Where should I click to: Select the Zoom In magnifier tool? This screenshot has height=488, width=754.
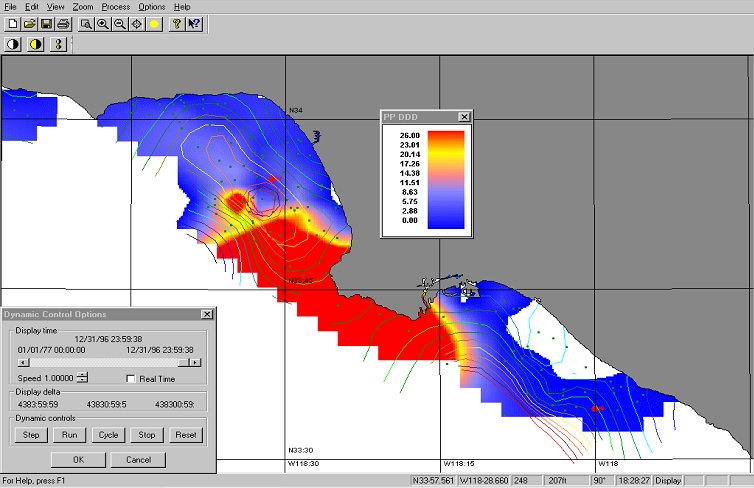[103, 23]
